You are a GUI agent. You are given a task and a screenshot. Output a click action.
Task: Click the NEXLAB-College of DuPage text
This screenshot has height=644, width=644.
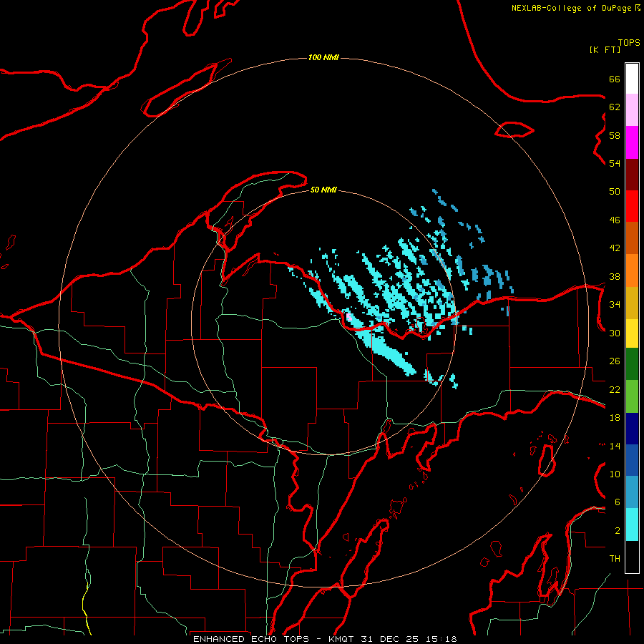[x=571, y=8]
